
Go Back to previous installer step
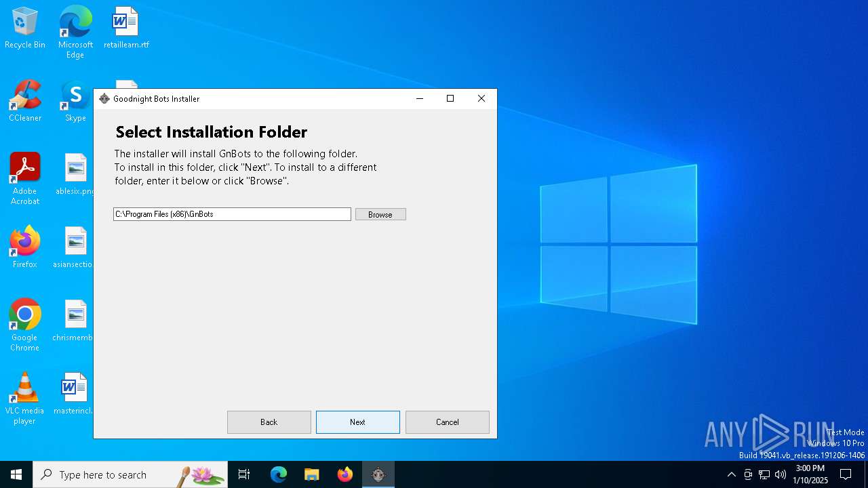269,422
